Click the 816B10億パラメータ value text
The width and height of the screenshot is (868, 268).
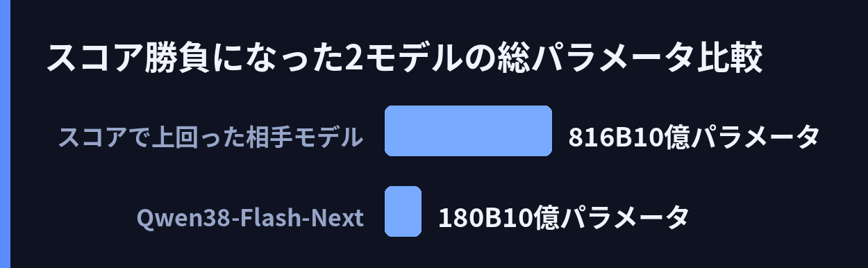694,137
